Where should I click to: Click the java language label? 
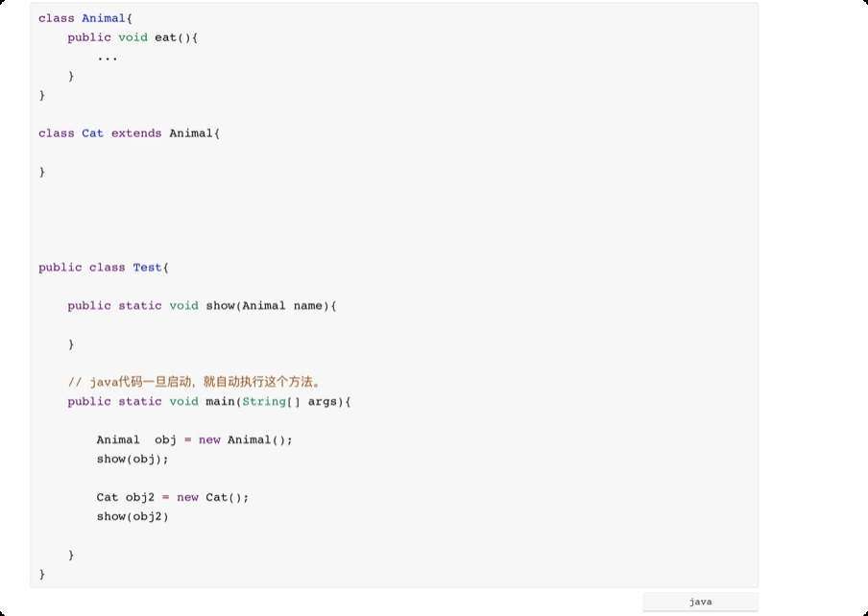click(x=699, y=601)
